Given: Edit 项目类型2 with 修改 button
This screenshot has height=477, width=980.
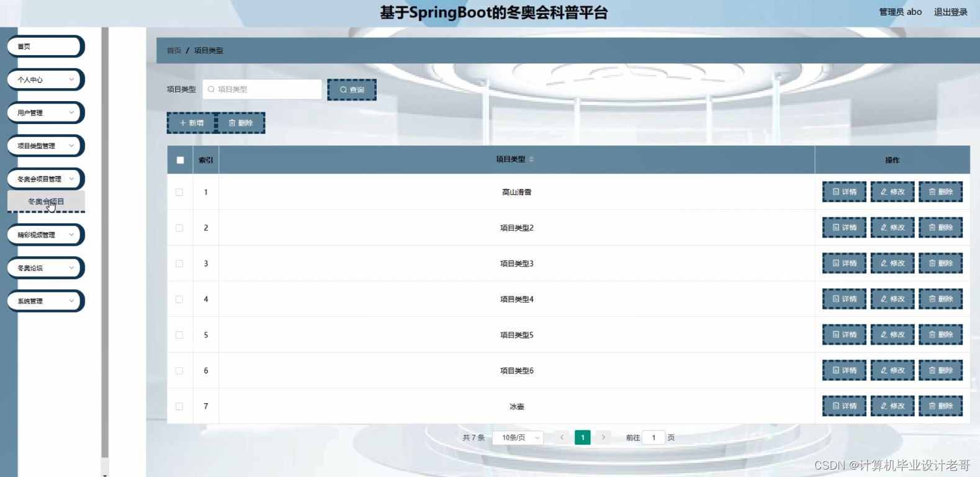Looking at the screenshot, I should (892, 228).
